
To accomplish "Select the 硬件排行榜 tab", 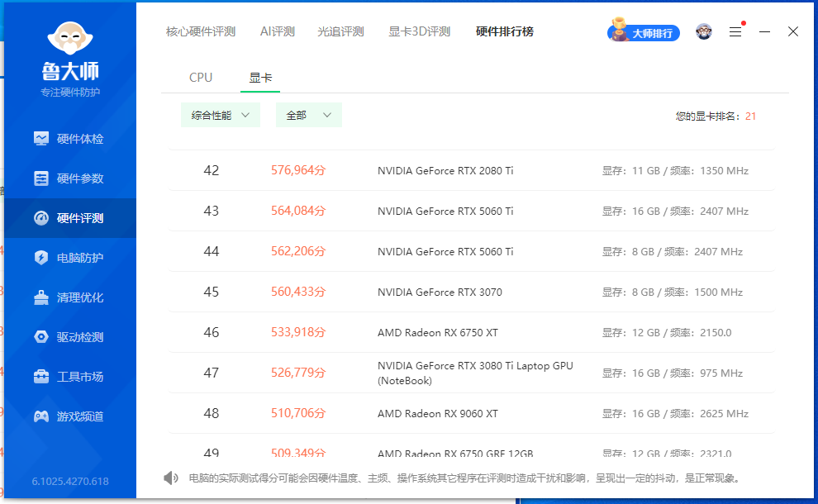I will tap(505, 31).
